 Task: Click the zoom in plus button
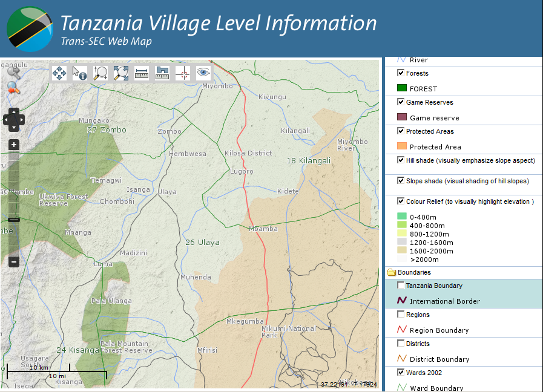15,145
